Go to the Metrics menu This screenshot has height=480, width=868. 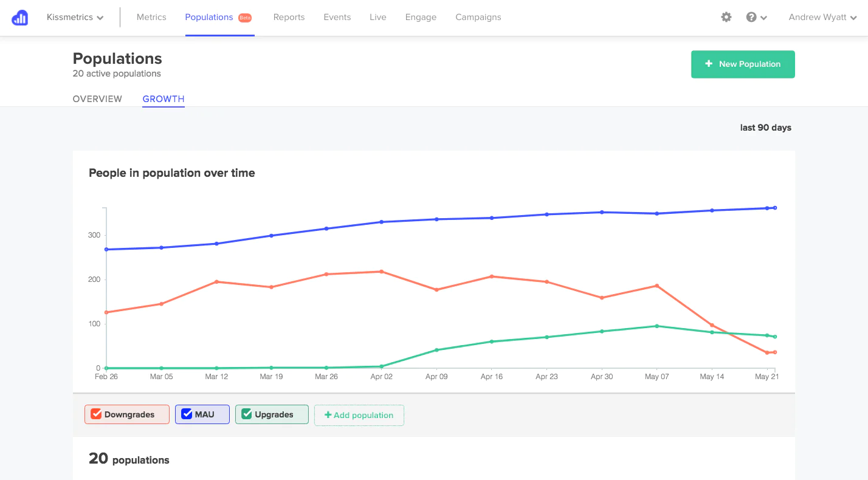pos(151,17)
